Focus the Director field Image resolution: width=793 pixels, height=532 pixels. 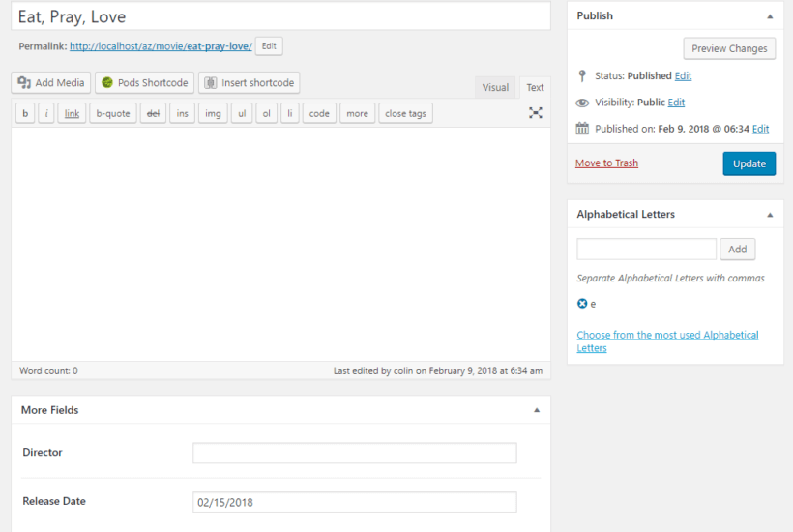click(x=355, y=453)
